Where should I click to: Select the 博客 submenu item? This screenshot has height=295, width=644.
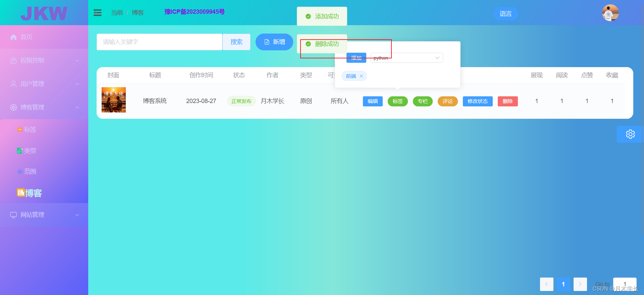click(x=44, y=193)
